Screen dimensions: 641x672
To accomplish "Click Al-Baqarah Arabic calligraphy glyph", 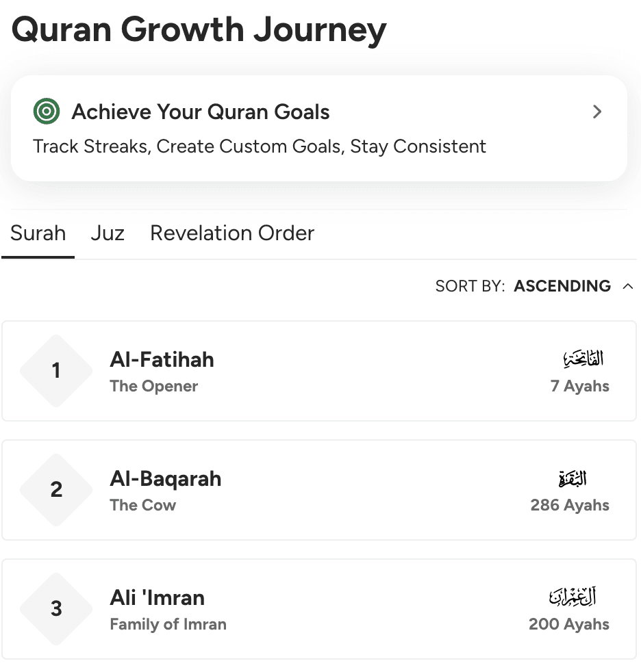I will [573, 478].
